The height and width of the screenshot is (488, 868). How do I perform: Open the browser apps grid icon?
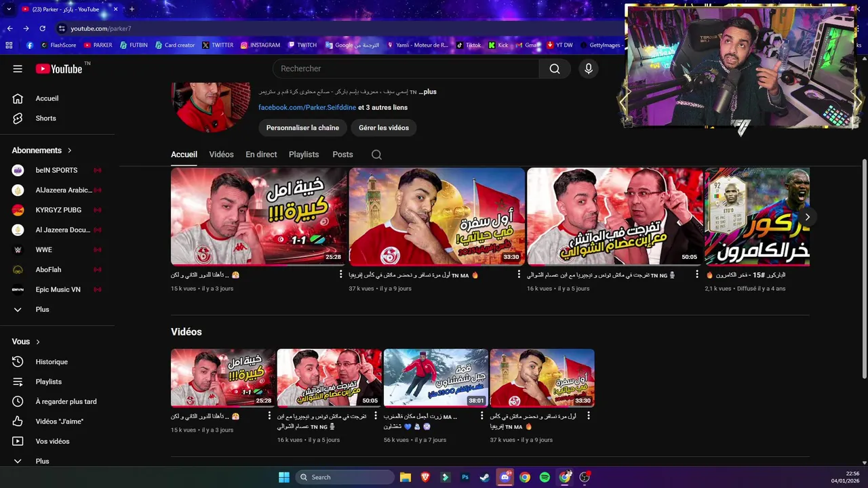9,45
